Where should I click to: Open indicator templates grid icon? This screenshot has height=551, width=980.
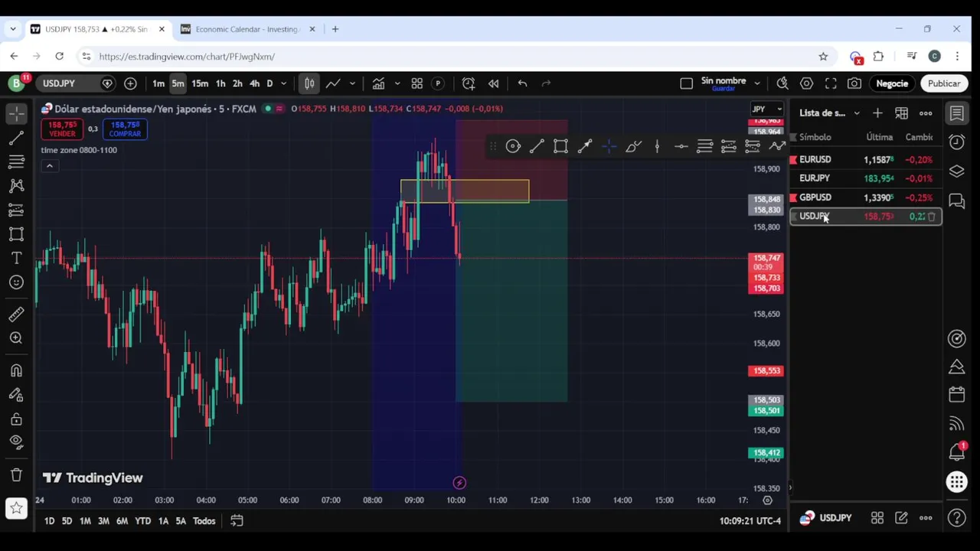pyautogui.click(x=417, y=83)
